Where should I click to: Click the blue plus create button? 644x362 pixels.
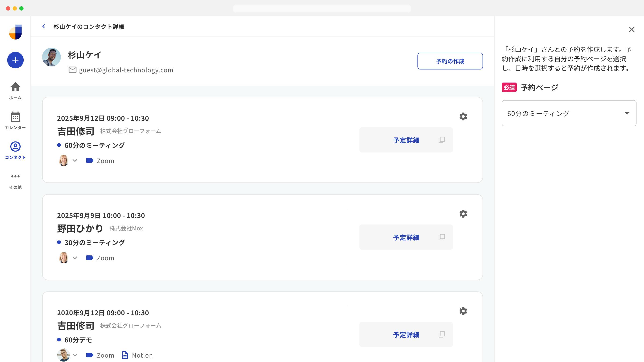pyautogui.click(x=15, y=60)
